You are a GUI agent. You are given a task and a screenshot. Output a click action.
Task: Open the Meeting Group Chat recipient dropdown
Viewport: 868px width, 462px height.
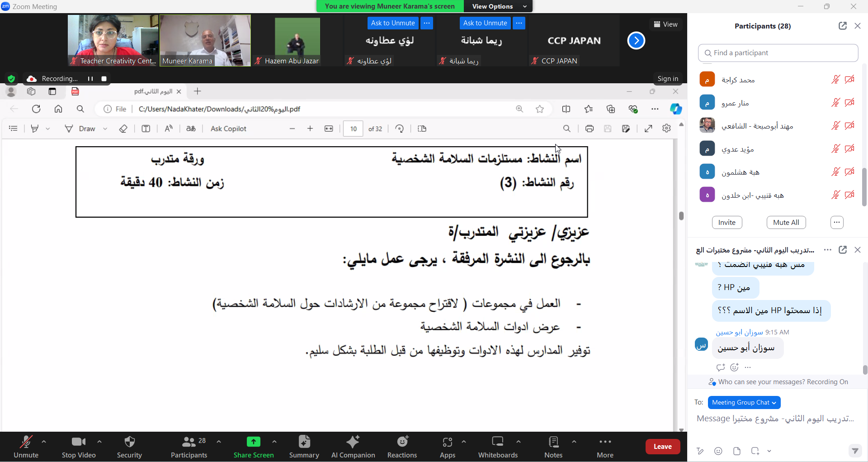pyautogui.click(x=744, y=402)
